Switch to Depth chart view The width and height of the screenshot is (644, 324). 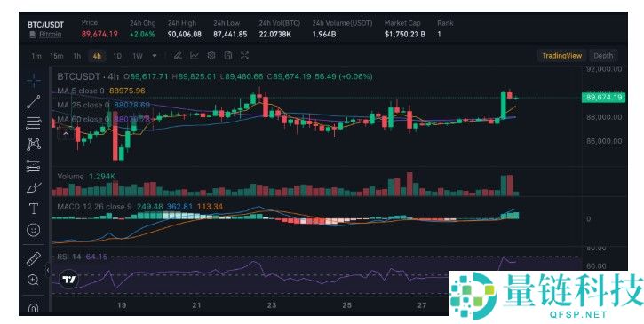point(603,56)
